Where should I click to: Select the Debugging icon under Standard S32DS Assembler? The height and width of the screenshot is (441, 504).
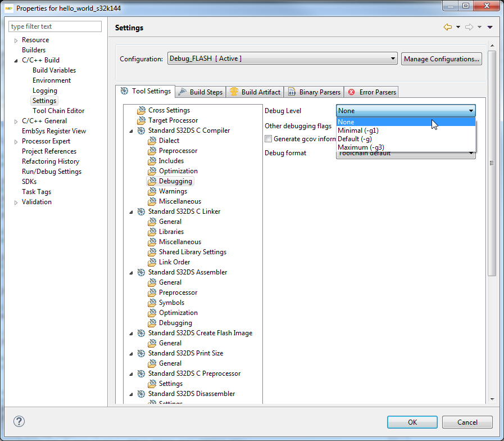tap(152, 323)
